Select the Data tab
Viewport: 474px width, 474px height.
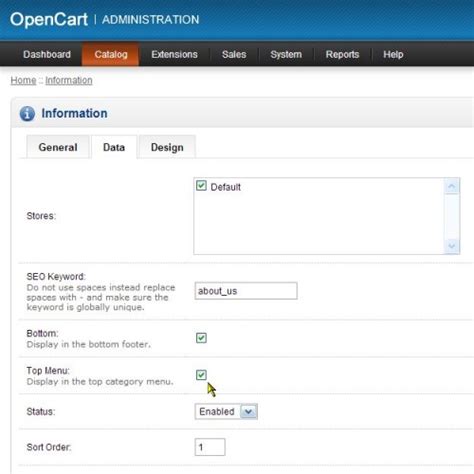114,147
